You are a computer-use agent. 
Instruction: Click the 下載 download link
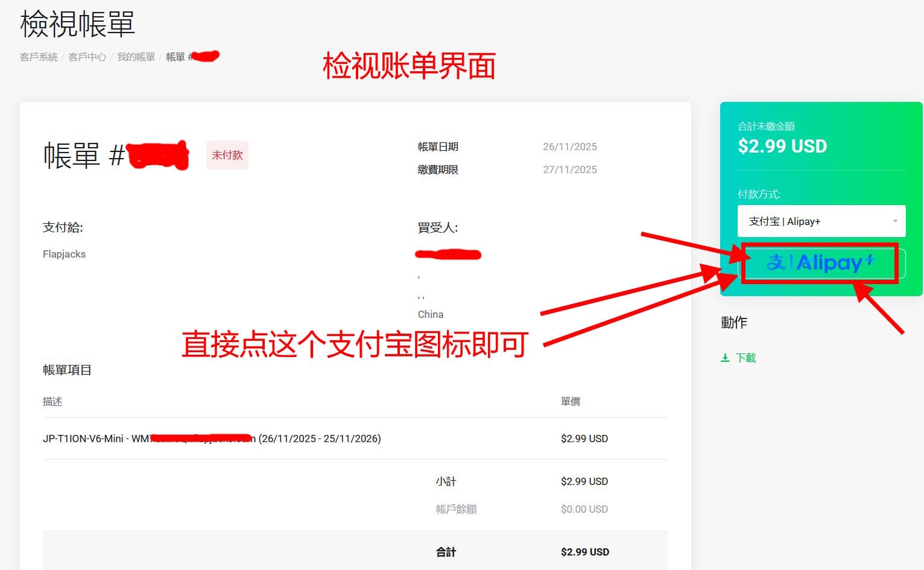[747, 357]
